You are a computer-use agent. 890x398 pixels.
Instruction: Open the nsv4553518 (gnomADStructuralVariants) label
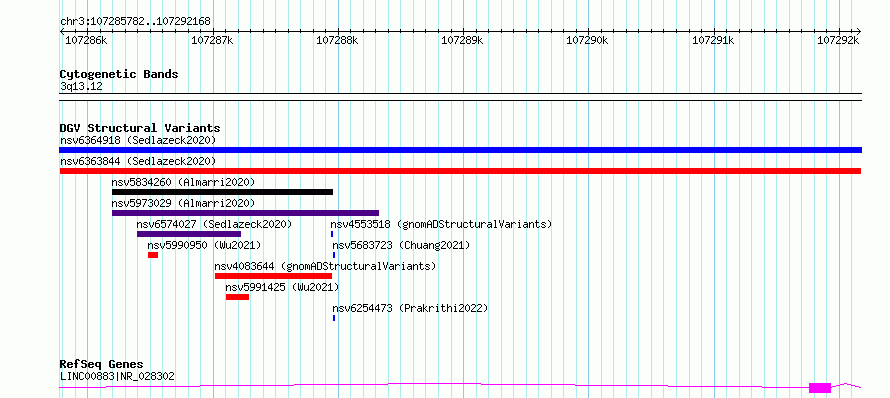click(441, 224)
